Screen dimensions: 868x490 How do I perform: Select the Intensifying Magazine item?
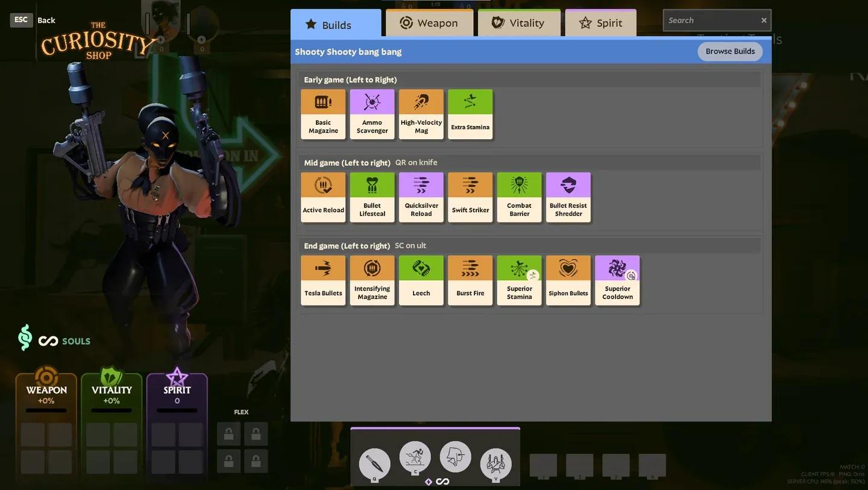tap(372, 281)
